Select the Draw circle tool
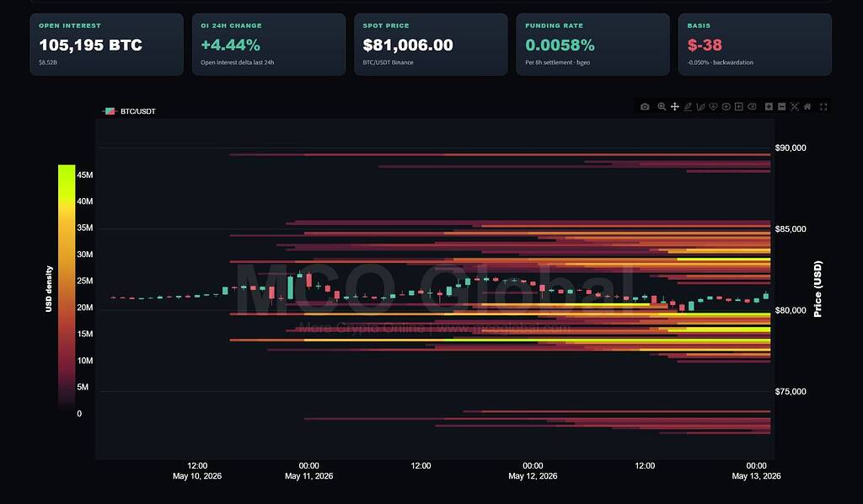 (726, 107)
